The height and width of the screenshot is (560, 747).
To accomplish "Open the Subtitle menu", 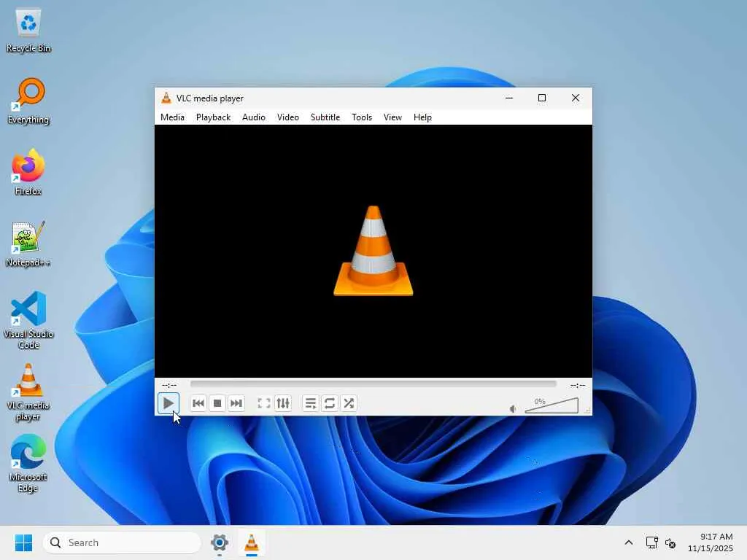I will pyautogui.click(x=325, y=117).
